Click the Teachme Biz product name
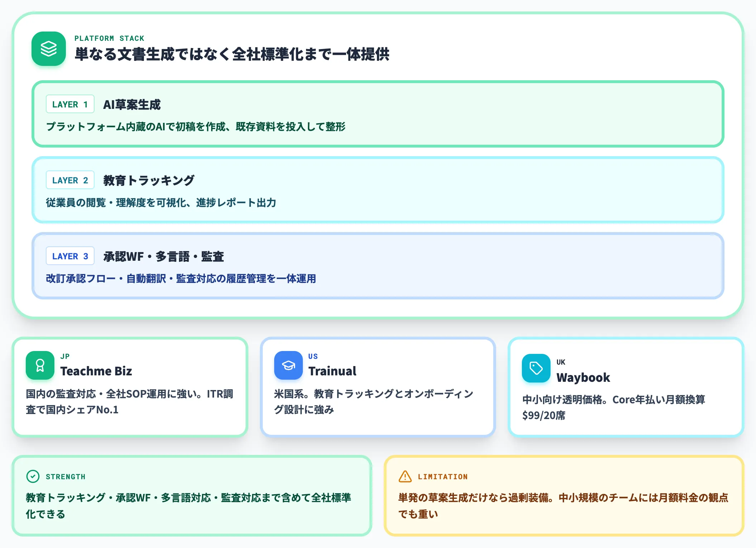This screenshot has height=548, width=756. click(x=96, y=371)
